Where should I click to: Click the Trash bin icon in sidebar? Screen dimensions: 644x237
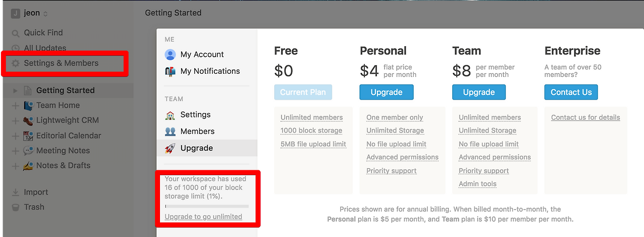(x=16, y=207)
